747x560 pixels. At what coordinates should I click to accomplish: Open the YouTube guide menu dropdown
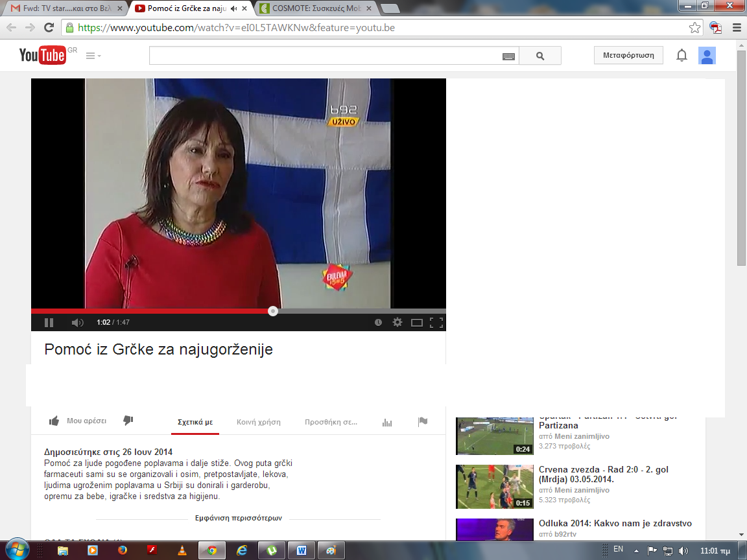(93, 56)
